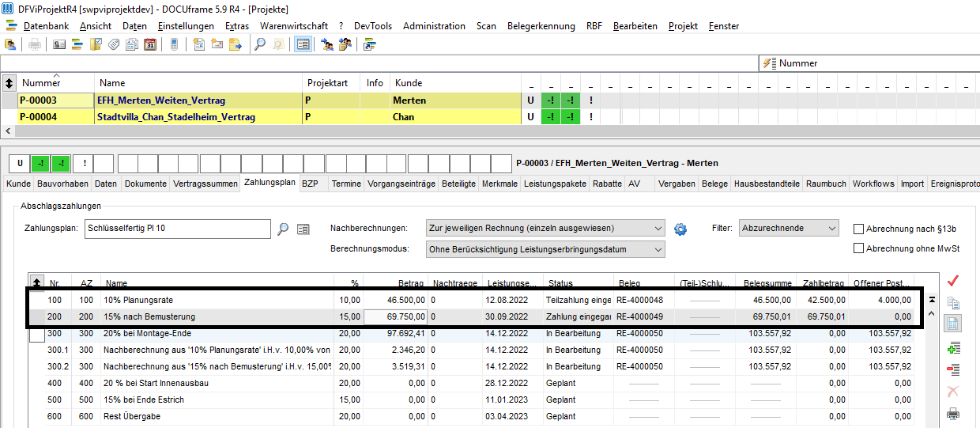Open the Projekt menu
Screen dimensions: 980x428
[x=683, y=26]
